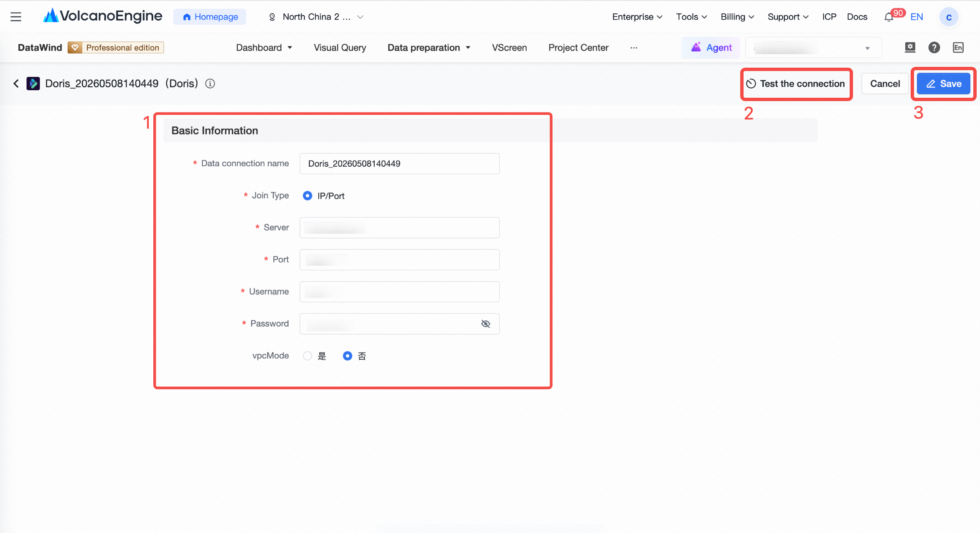
Task: Open the hamburger navigation menu
Action: (16, 17)
